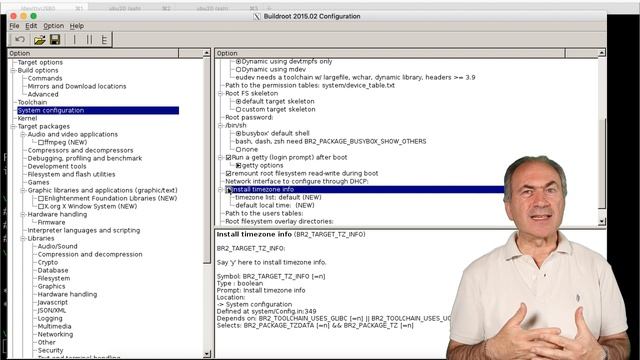Toggle Install timezone info checkbox
This screenshot has height=360, width=640.
[229, 189]
